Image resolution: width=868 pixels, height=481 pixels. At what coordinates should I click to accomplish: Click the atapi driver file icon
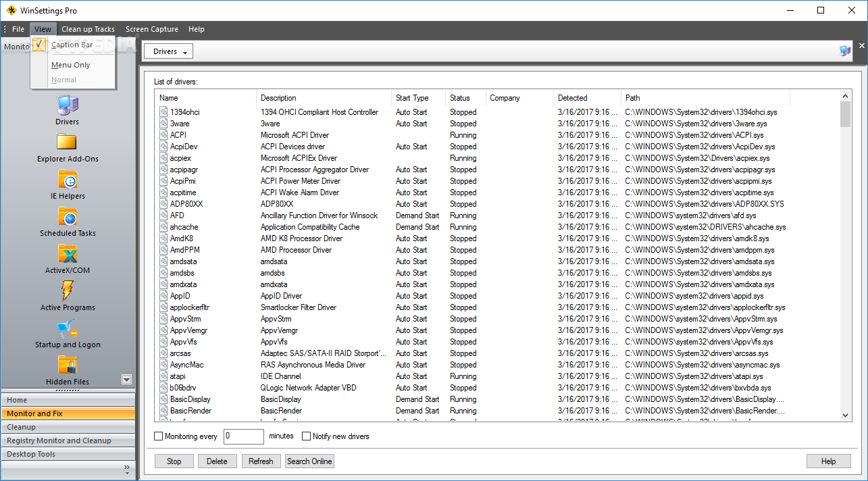[163, 376]
